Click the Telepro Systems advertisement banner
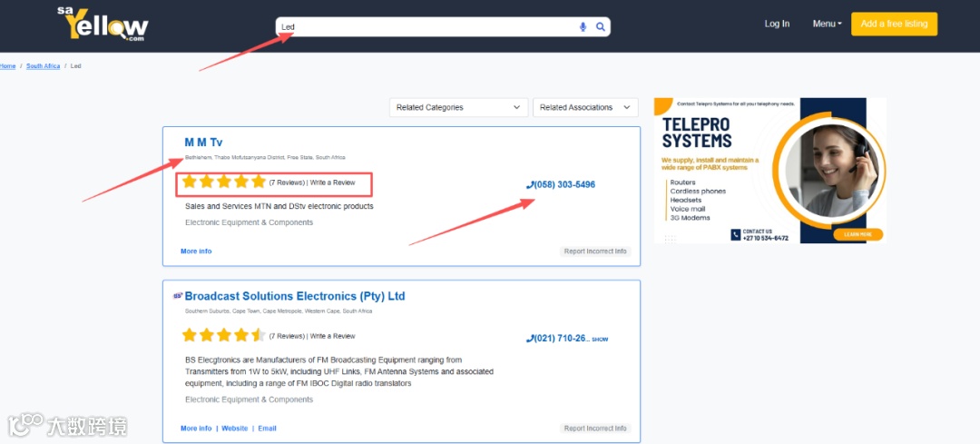 click(x=770, y=170)
